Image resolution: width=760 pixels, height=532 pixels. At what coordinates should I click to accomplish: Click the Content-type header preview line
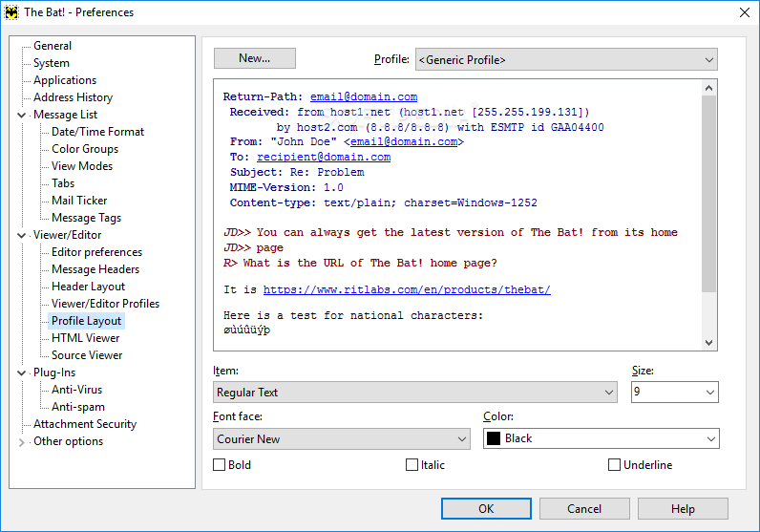[384, 202]
